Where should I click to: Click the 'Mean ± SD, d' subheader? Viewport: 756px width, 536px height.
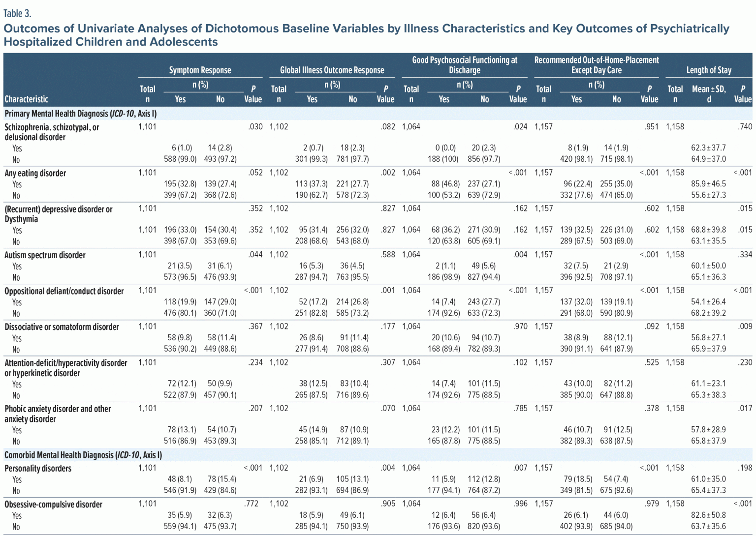pyautogui.click(x=708, y=94)
